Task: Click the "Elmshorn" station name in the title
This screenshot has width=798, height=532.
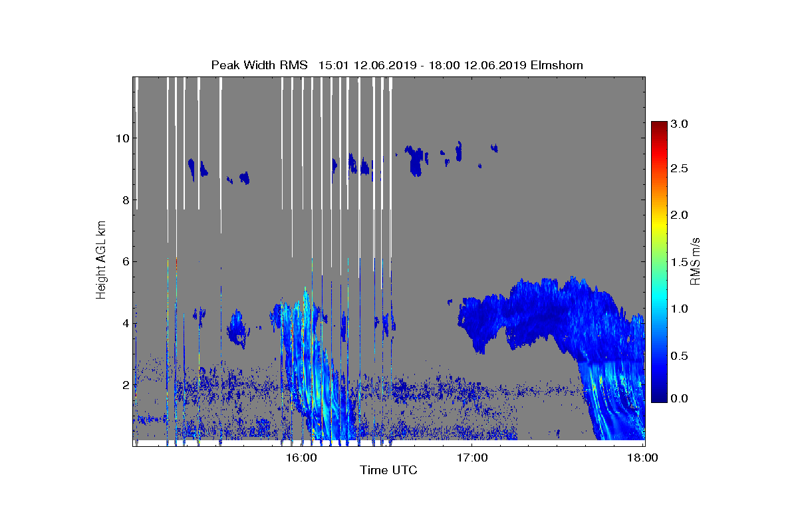Action: tap(556, 65)
